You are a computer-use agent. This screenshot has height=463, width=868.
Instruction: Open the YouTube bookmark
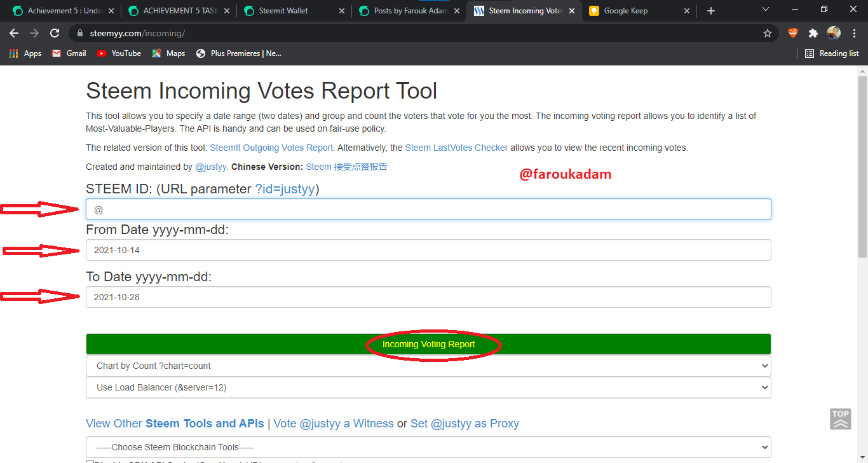pyautogui.click(x=119, y=53)
